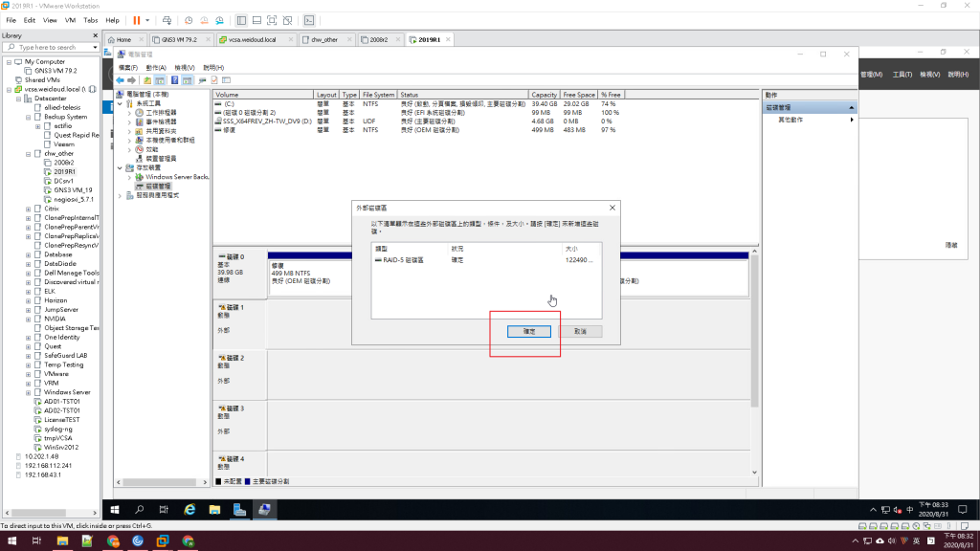Open the snapshot manager icon
The image size is (980, 551).
(219, 21)
